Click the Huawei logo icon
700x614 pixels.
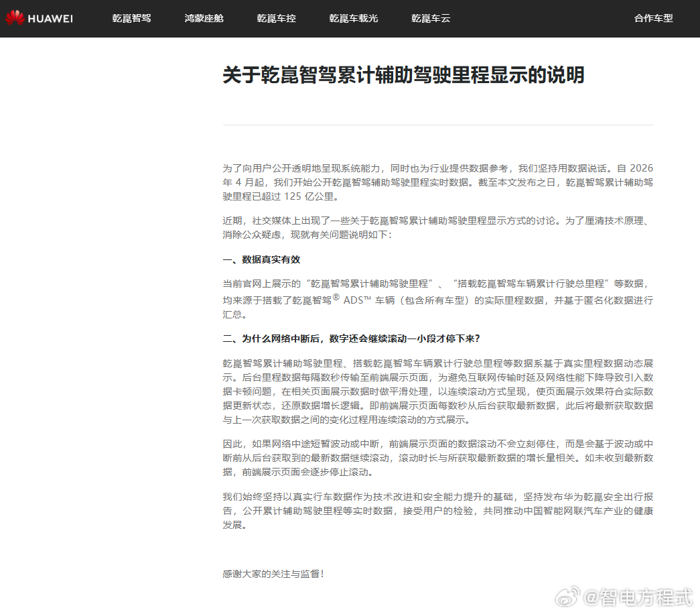(x=15, y=18)
